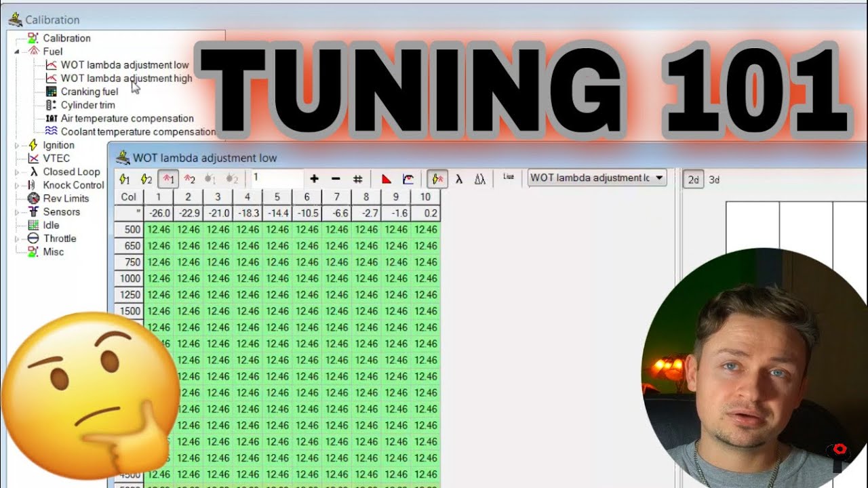
Task: Select Calibration in the tree
Action: (66, 38)
